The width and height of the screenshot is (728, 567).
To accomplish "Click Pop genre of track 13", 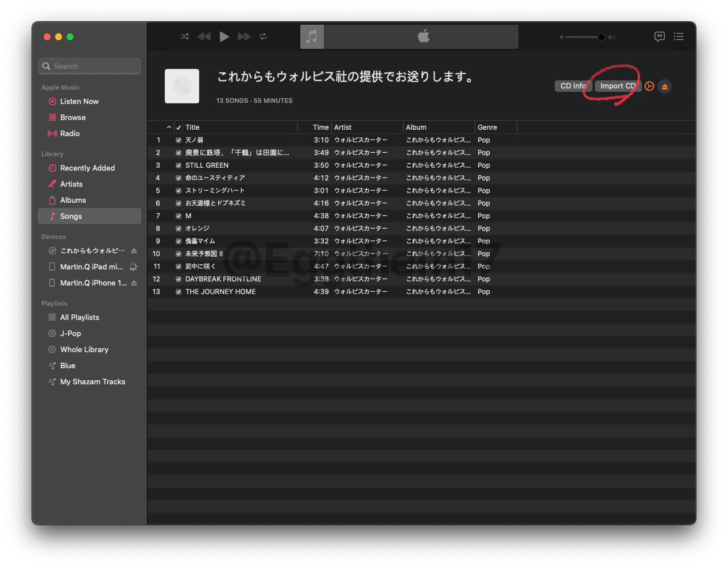I will tap(484, 292).
